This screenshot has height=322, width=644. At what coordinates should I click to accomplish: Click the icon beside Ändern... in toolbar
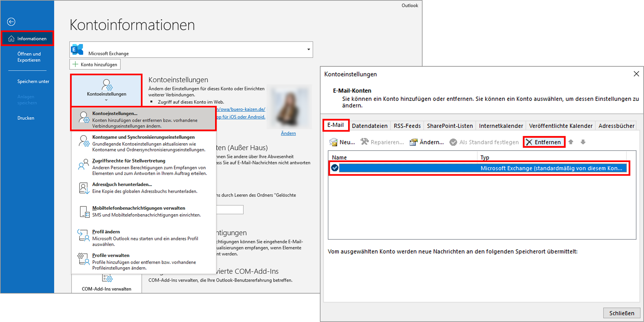[414, 142]
